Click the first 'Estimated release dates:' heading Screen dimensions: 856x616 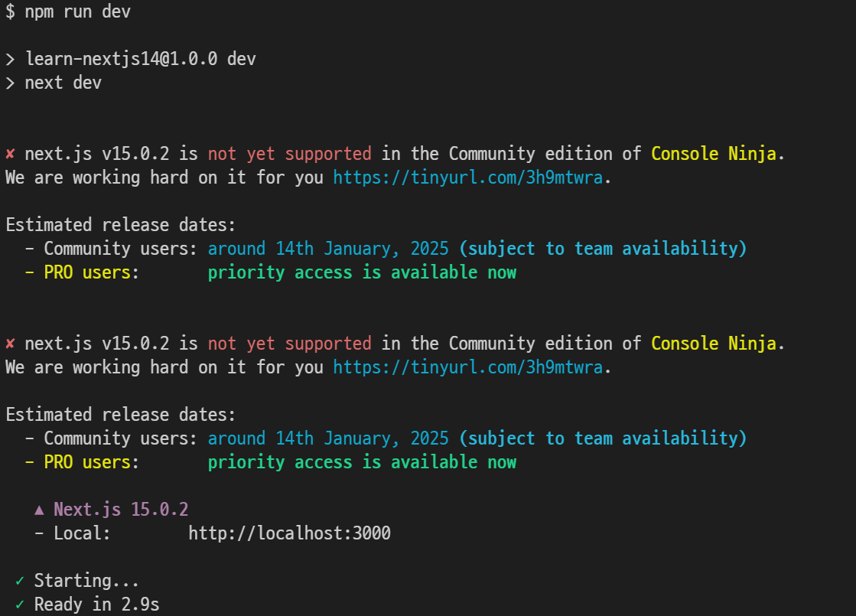click(121, 225)
